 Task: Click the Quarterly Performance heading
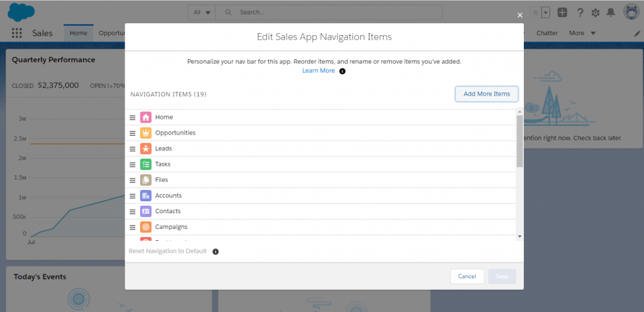tap(53, 60)
